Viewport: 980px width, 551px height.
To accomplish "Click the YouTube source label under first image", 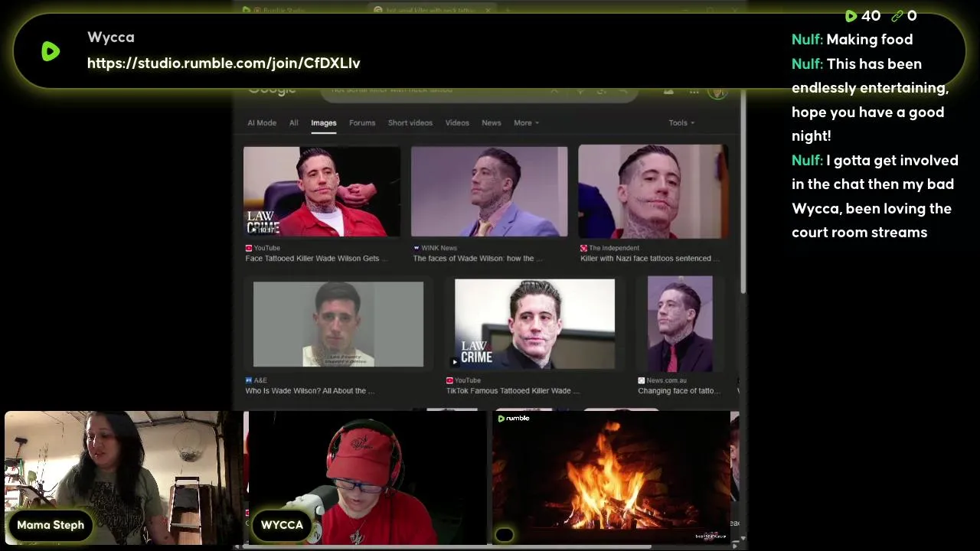I will coord(263,248).
